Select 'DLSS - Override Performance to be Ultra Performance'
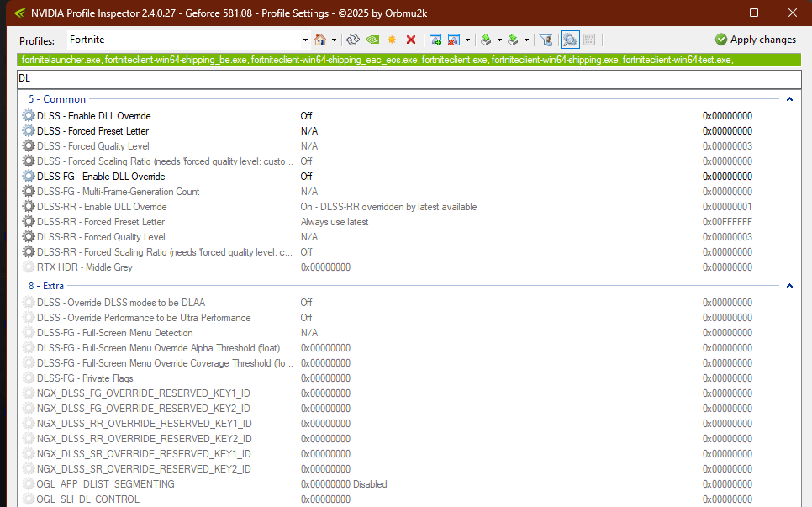This screenshot has width=812, height=507. tap(409, 318)
